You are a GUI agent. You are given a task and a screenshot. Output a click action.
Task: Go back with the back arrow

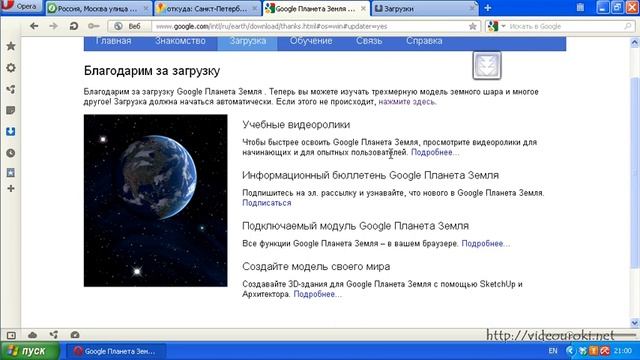(34, 26)
